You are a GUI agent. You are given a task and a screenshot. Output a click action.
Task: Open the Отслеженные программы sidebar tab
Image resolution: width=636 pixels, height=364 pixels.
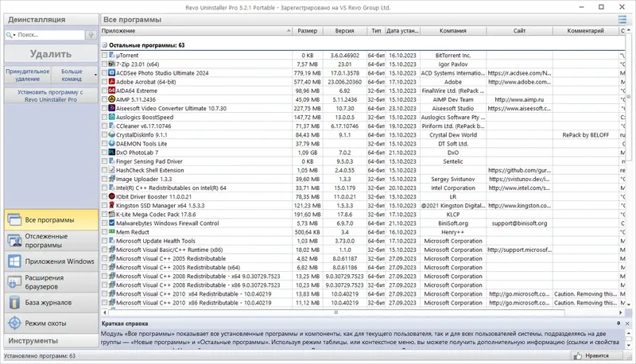pos(51,241)
